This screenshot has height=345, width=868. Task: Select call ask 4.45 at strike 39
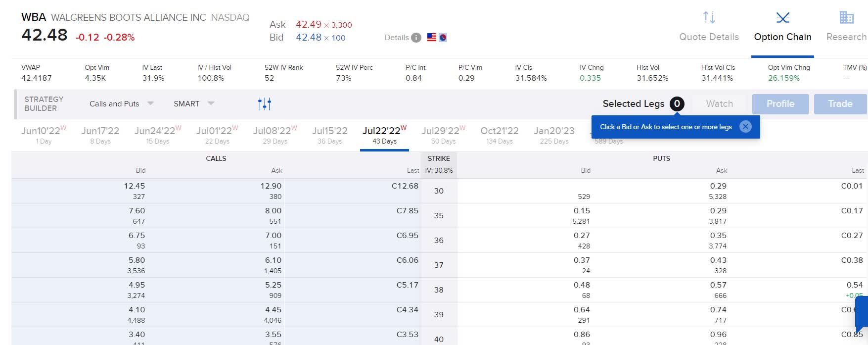coord(273,310)
